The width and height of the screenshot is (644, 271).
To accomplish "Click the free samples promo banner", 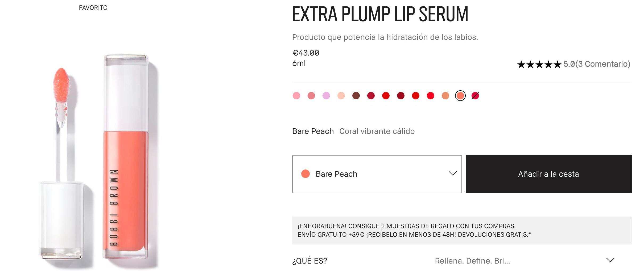I will (x=462, y=230).
